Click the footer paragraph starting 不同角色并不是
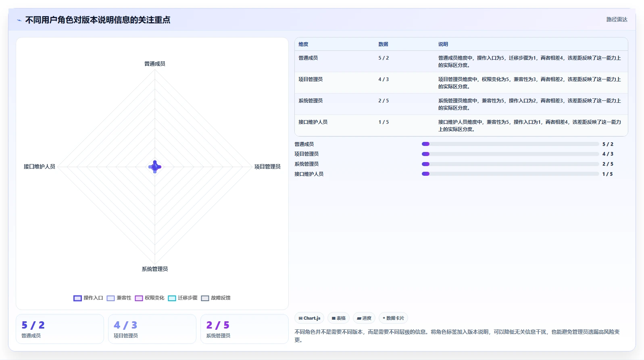 [457, 336]
